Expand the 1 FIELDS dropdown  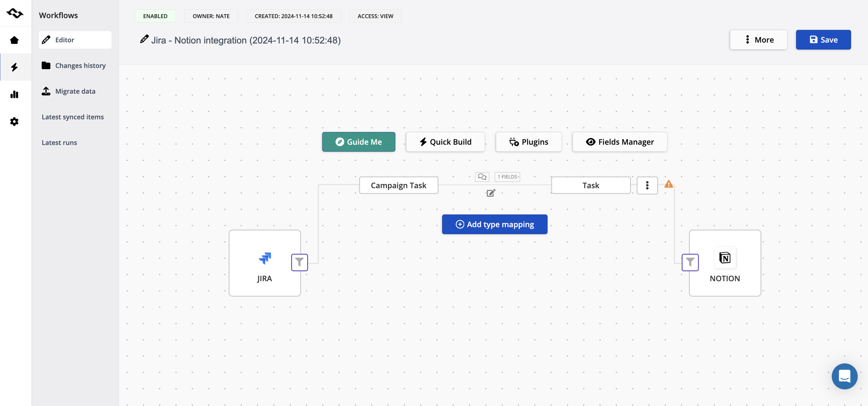click(x=507, y=176)
